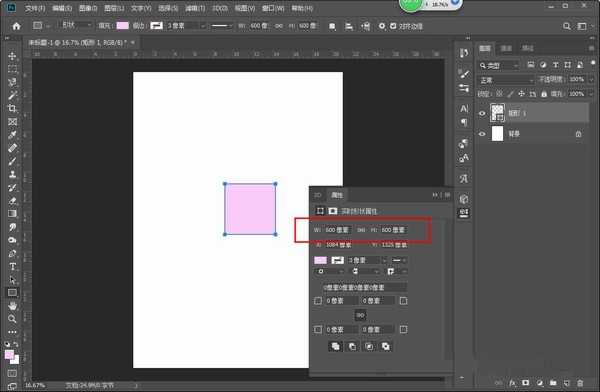Open the File (文件) menu

(35, 8)
